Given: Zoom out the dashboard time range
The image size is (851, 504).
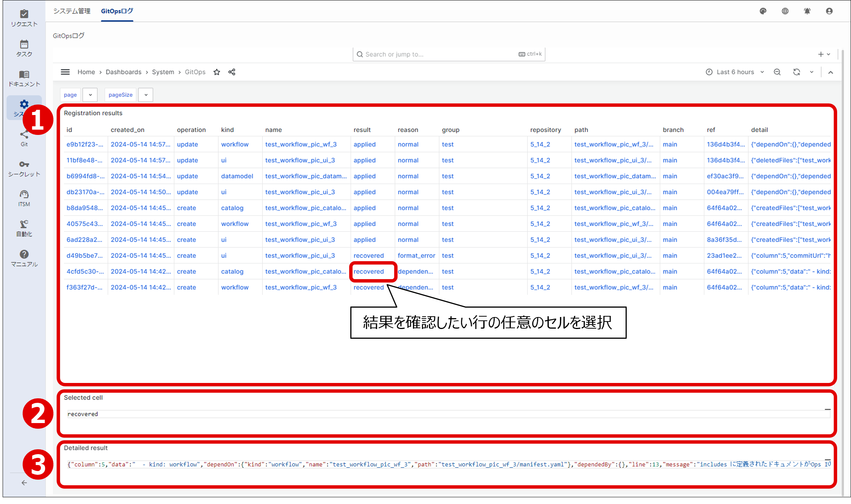Looking at the screenshot, I should coord(777,72).
